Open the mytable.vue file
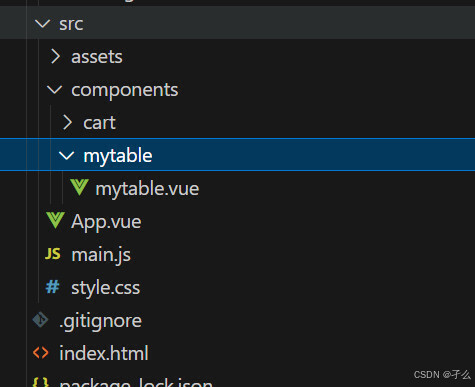 click(x=147, y=189)
